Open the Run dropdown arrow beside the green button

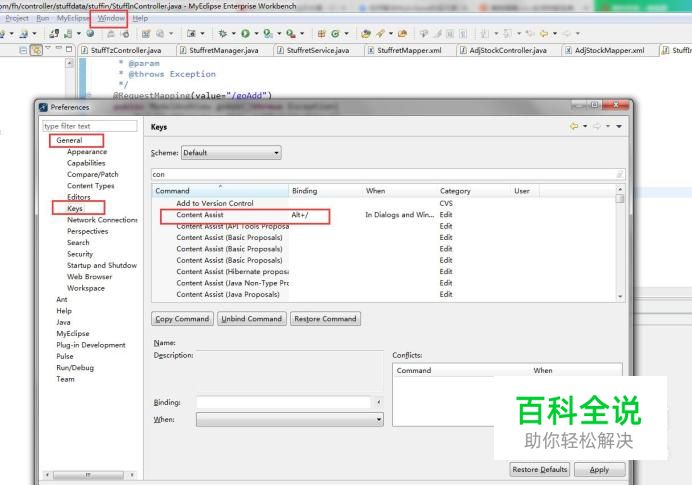[256, 34]
